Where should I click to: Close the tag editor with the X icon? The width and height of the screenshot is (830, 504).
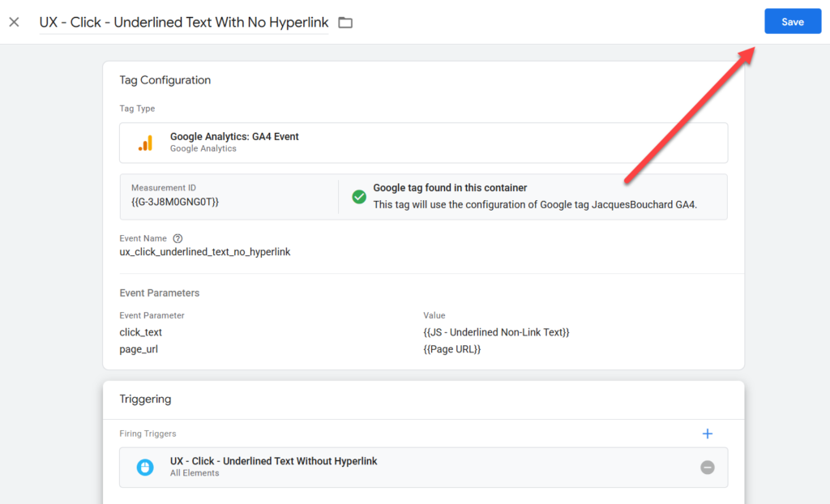[x=14, y=22]
